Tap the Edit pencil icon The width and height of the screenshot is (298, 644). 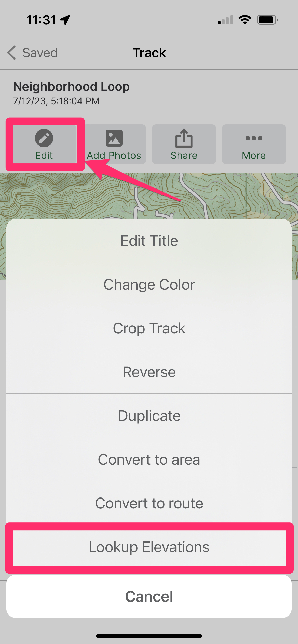[x=44, y=138]
